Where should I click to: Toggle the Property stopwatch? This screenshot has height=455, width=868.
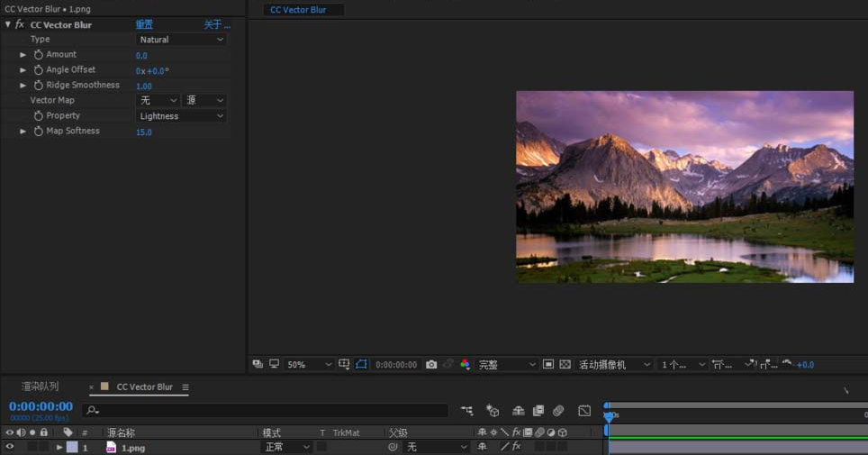(x=38, y=115)
